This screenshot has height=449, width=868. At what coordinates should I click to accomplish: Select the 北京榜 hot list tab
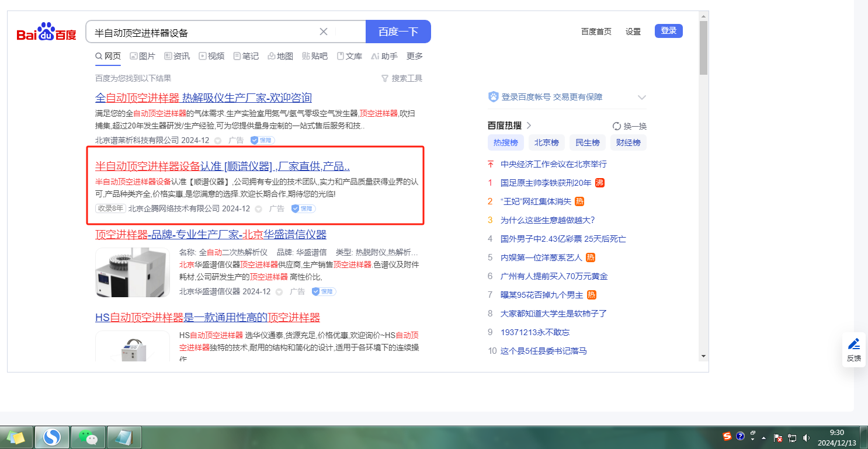547,142
